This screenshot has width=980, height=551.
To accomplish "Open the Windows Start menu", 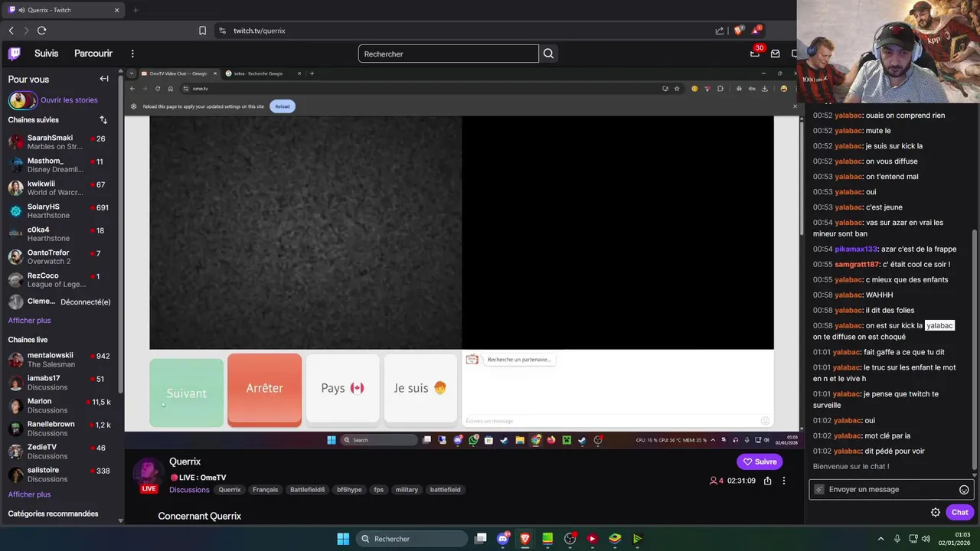I will tap(343, 539).
